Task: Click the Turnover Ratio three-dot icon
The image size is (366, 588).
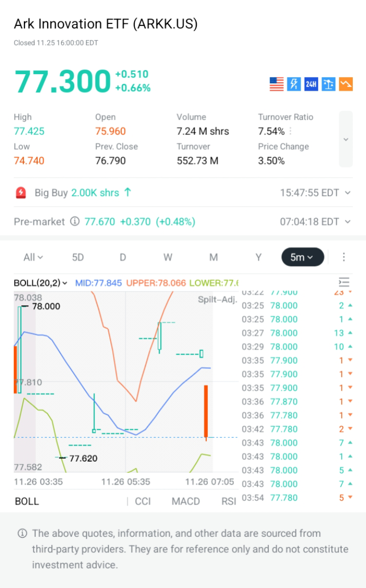Action: [291, 131]
